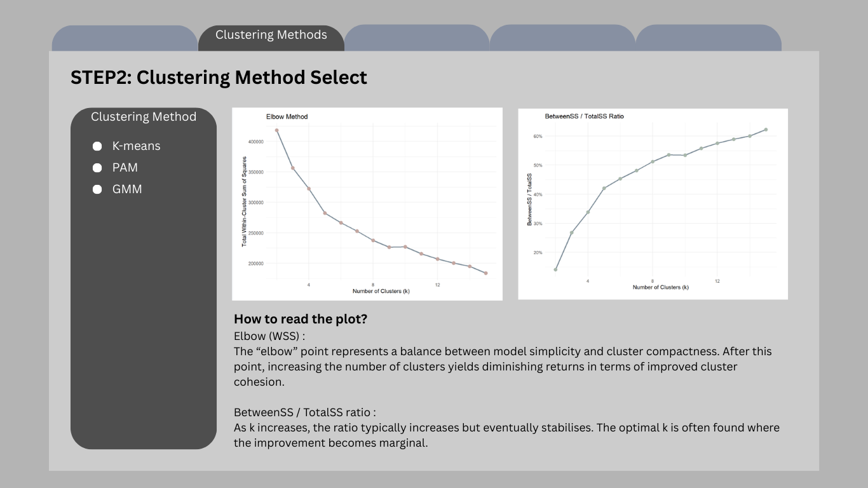
Task: Open the blank leftmost tab
Action: (x=125, y=38)
